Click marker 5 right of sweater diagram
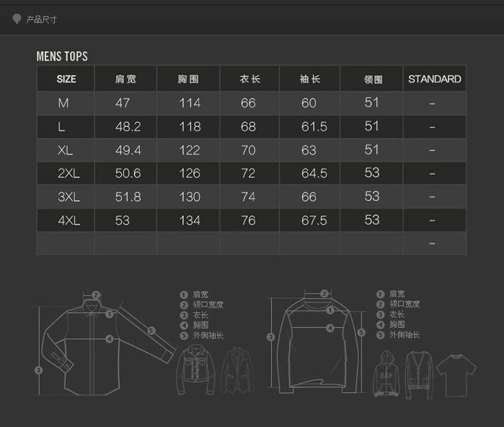The image size is (504, 427). coord(362,332)
